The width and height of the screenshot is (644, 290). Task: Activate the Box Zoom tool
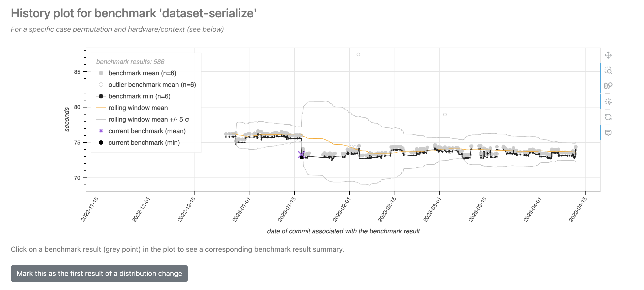pyautogui.click(x=608, y=70)
